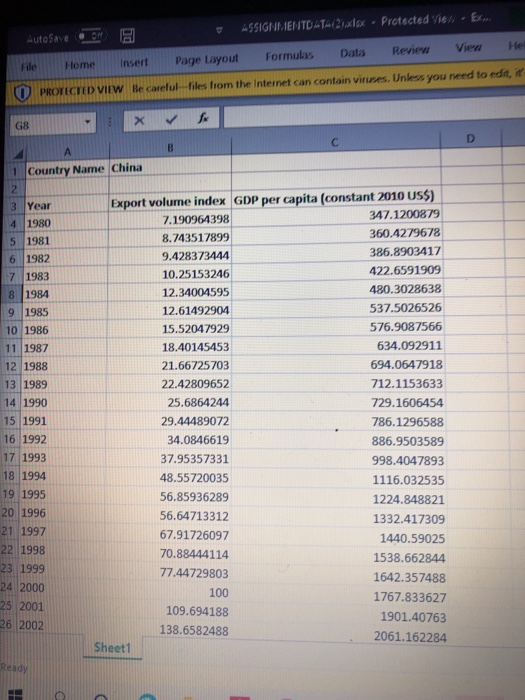Click the Cancel X formula button
This screenshot has height=700, width=525.
139,121
